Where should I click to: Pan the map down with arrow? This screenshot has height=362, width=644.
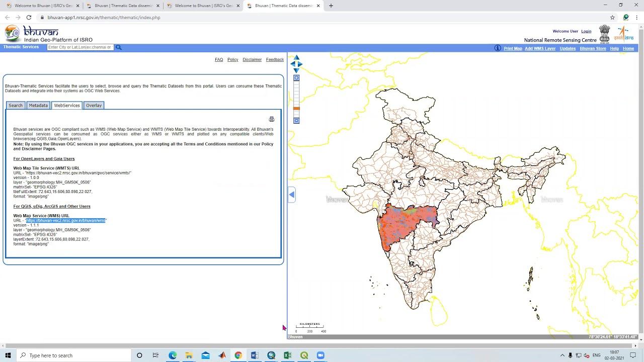(x=296, y=70)
